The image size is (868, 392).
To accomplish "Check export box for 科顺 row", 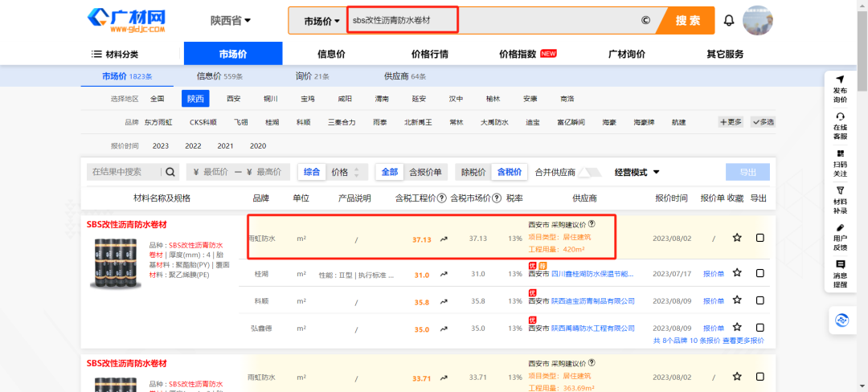I will pyautogui.click(x=760, y=300).
